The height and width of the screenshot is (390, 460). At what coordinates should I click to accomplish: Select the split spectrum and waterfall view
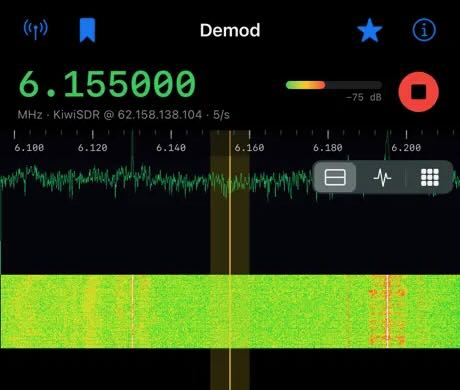point(335,177)
